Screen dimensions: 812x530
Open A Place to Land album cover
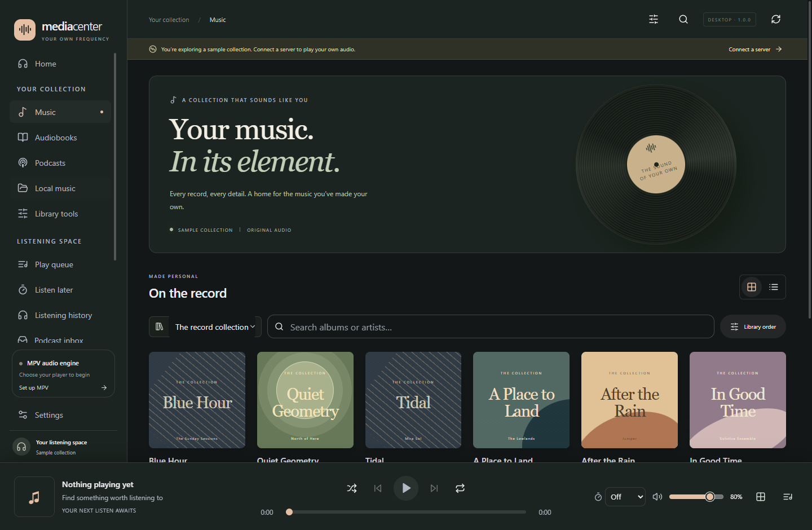point(521,400)
